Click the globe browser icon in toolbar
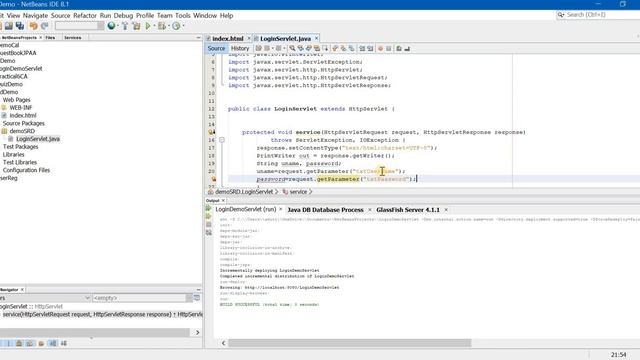 [111, 26]
